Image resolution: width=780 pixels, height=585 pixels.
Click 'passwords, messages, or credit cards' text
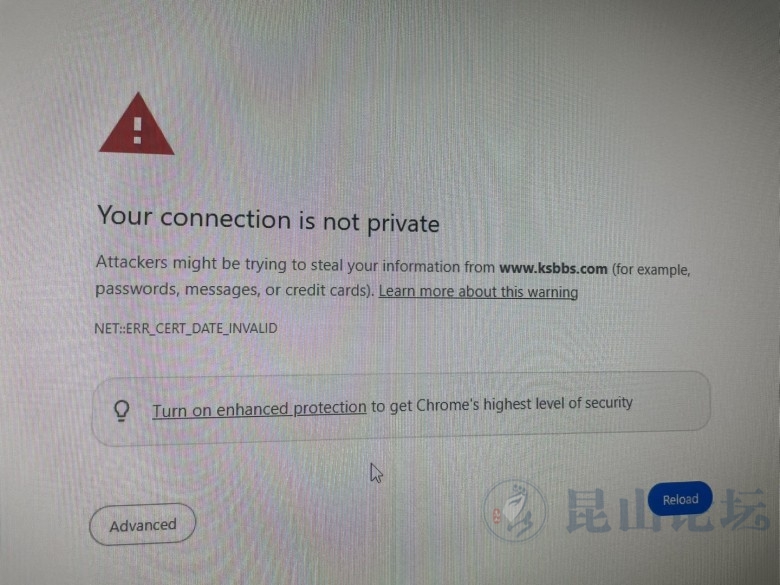point(234,290)
